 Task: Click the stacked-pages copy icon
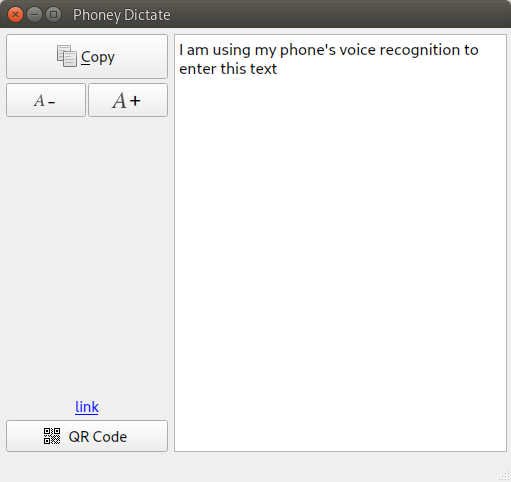coord(67,56)
